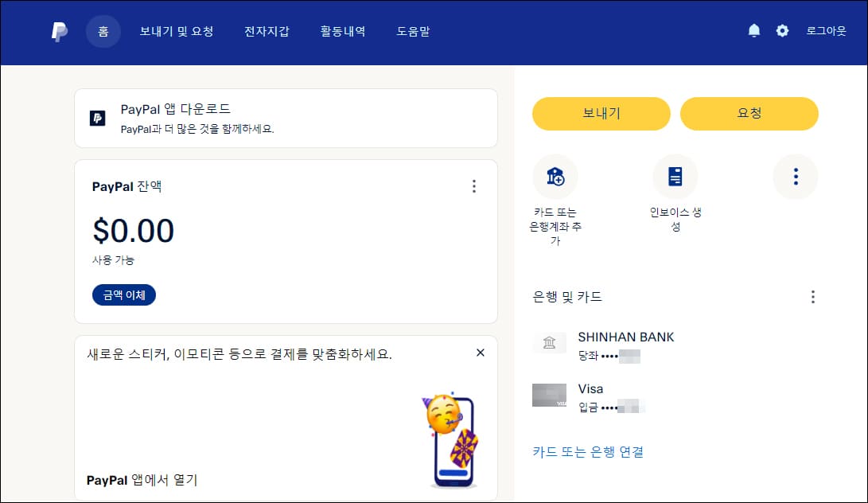
Task: Expand the circular more-options menu near 인보이스 생성
Action: [x=796, y=177]
